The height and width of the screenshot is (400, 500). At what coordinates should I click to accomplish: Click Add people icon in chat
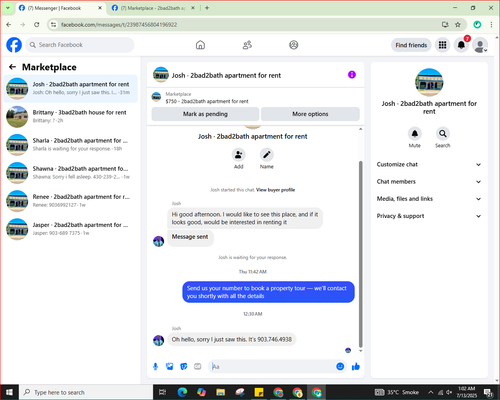pyautogui.click(x=239, y=155)
